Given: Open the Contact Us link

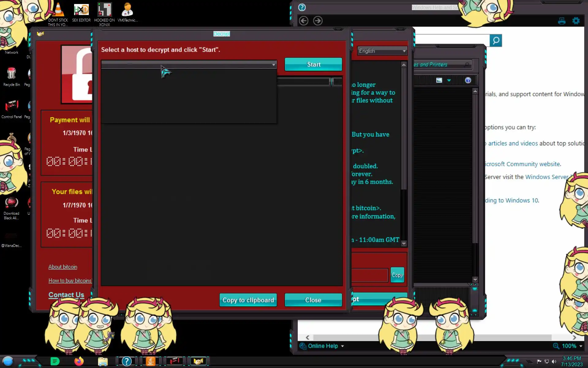Looking at the screenshot, I should [x=66, y=295].
